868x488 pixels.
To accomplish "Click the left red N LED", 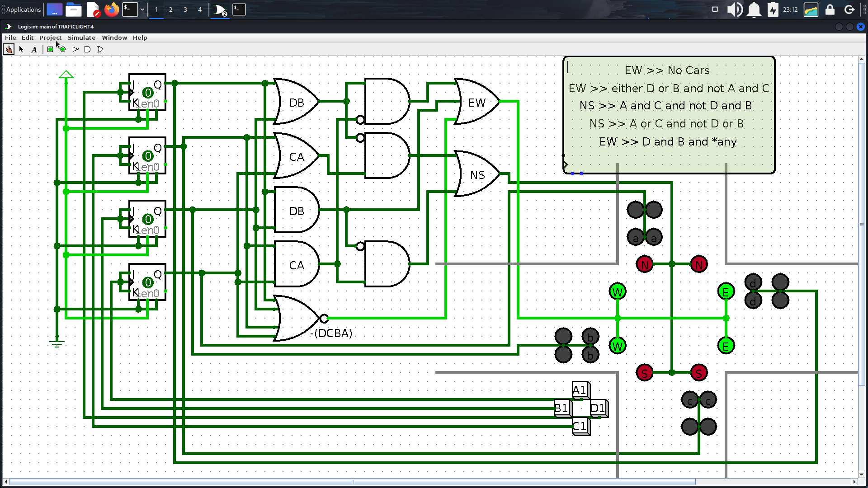I will pyautogui.click(x=645, y=264).
